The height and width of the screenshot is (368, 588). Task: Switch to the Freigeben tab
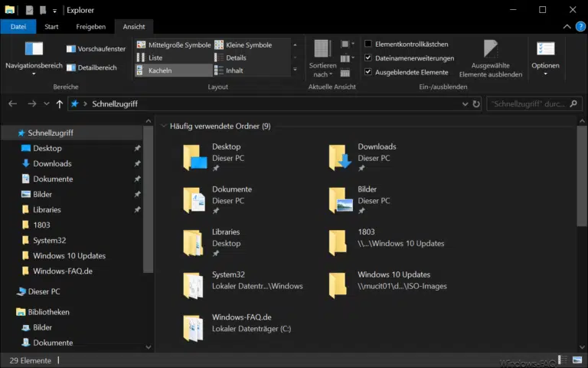click(90, 27)
